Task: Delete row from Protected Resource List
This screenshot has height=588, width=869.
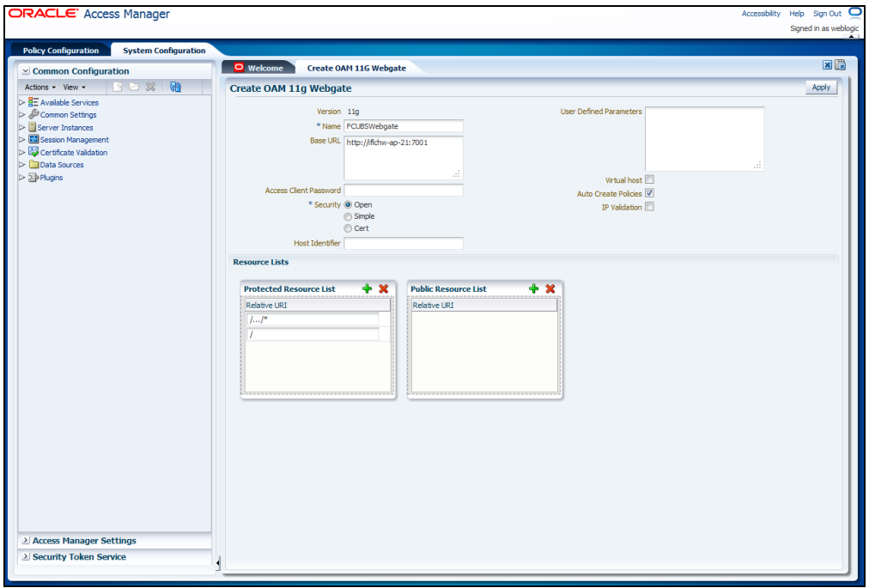Action: point(384,288)
